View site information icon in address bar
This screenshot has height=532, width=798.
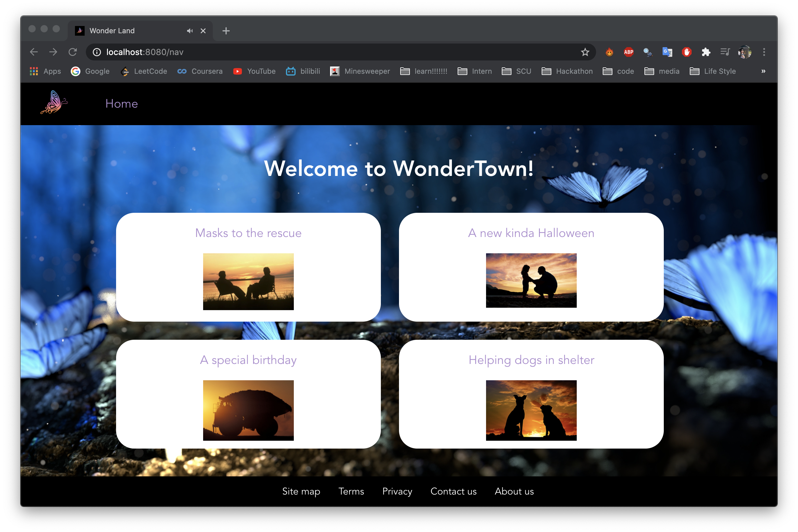[97, 52]
